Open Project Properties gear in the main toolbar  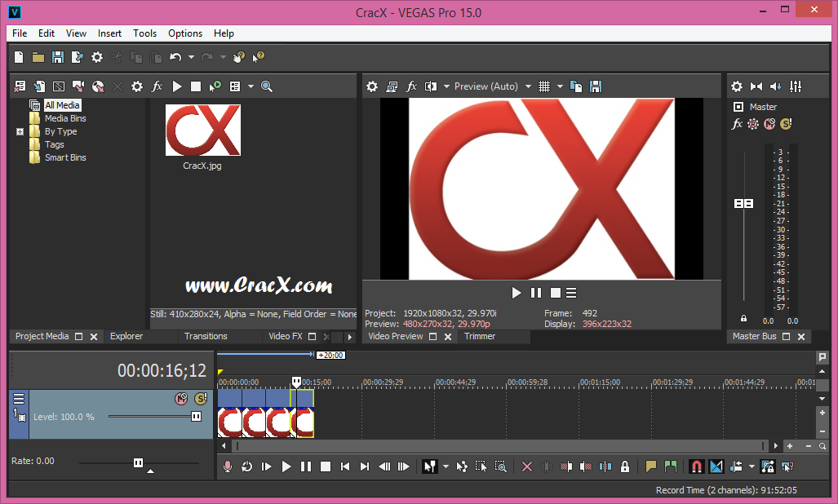[97, 57]
